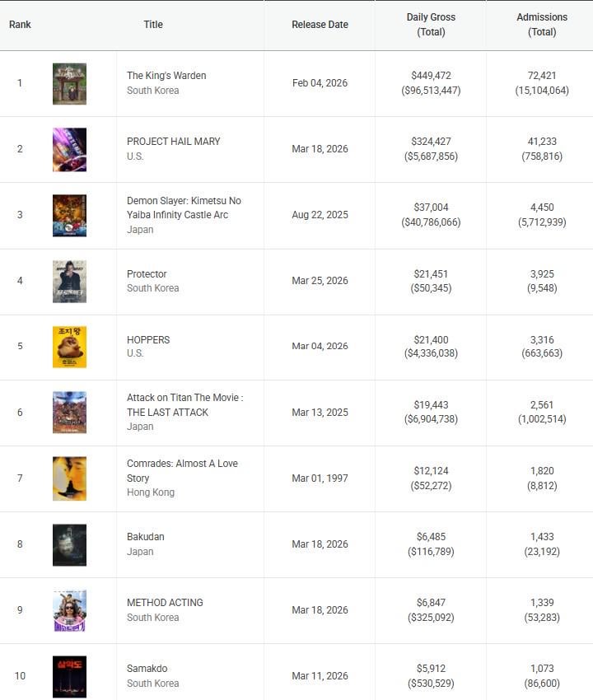Open the Samakdo title link

tap(147, 669)
